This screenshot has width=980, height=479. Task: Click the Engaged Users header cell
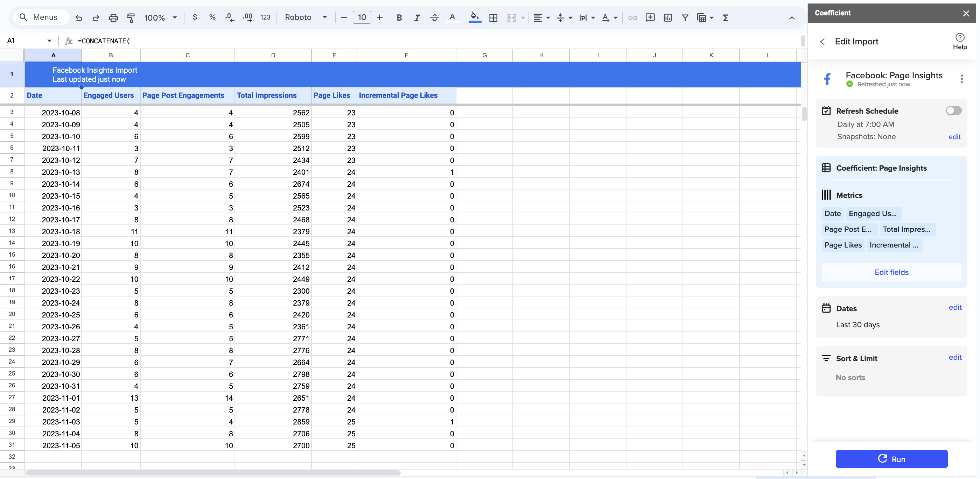pyautogui.click(x=111, y=95)
